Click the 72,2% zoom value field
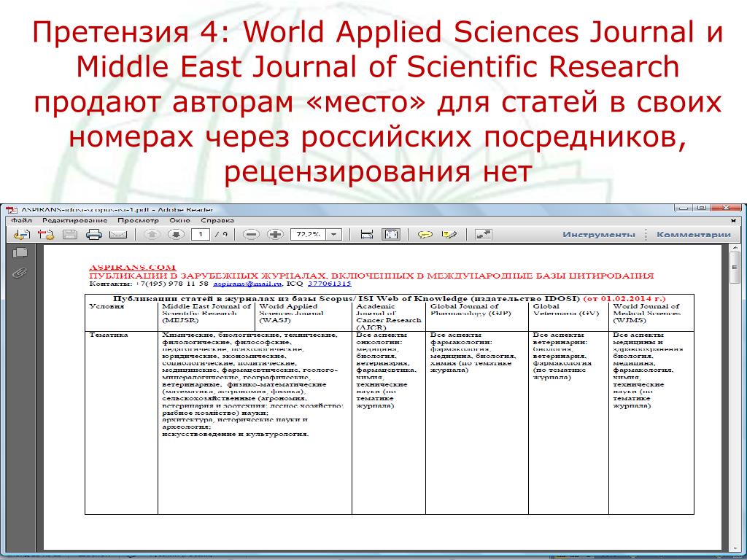Image resolution: width=747 pixels, height=560 pixels. point(309,234)
